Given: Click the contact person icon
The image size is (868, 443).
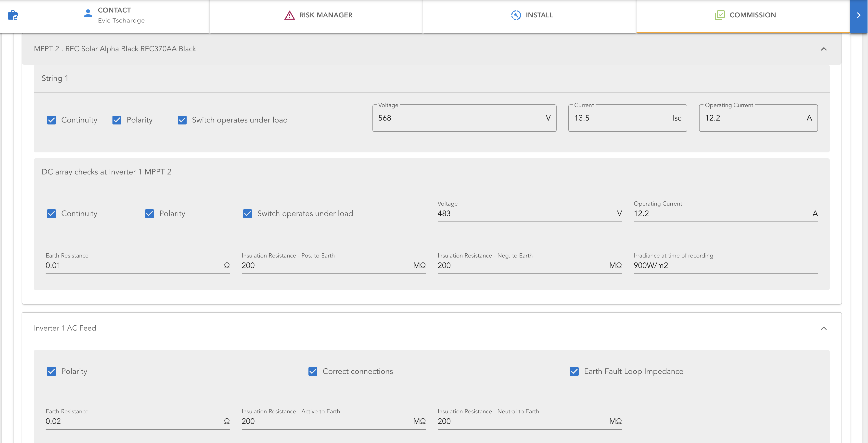Looking at the screenshot, I should 88,13.
